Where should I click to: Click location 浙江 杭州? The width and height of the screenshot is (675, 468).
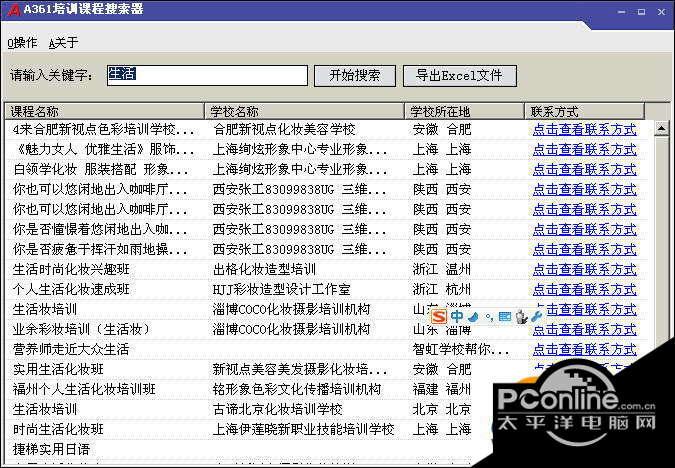[442, 290]
